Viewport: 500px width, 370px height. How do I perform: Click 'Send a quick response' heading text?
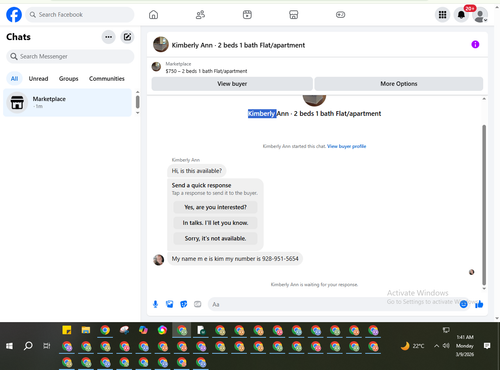[x=201, y=185]
